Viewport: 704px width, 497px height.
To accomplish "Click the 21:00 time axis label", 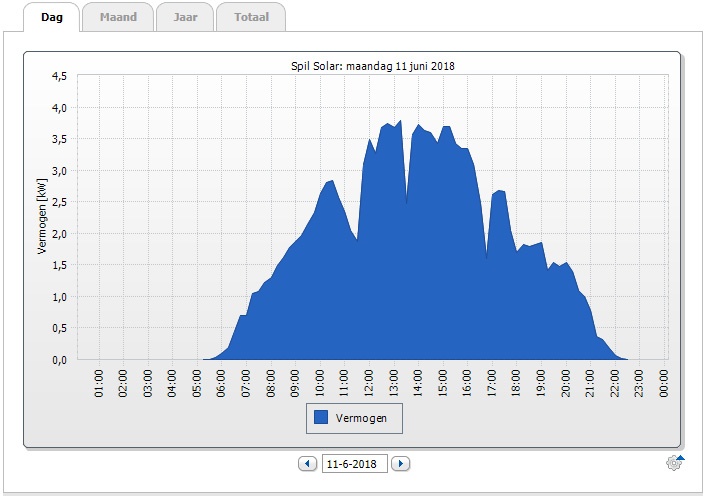I will click(590, 383).
